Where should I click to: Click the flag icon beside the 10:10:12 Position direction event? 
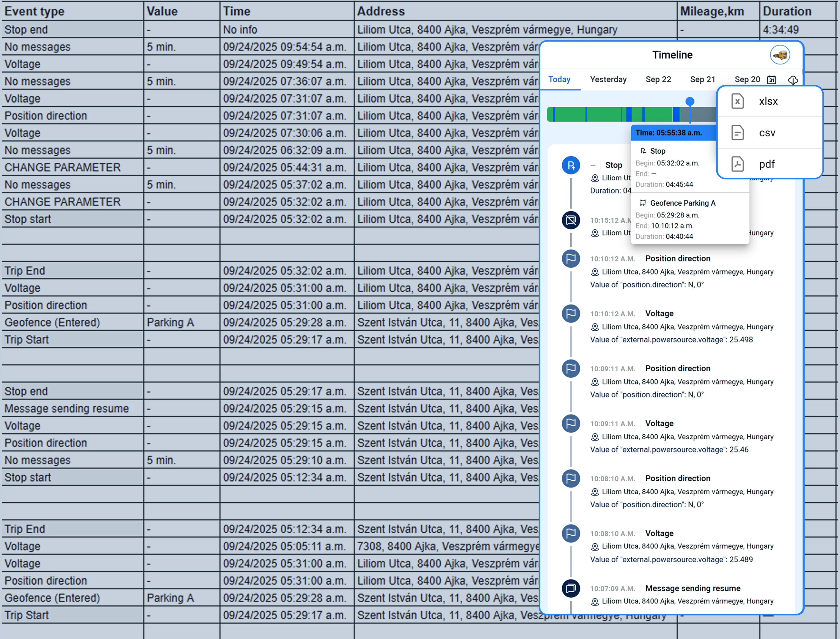point(571,259)
